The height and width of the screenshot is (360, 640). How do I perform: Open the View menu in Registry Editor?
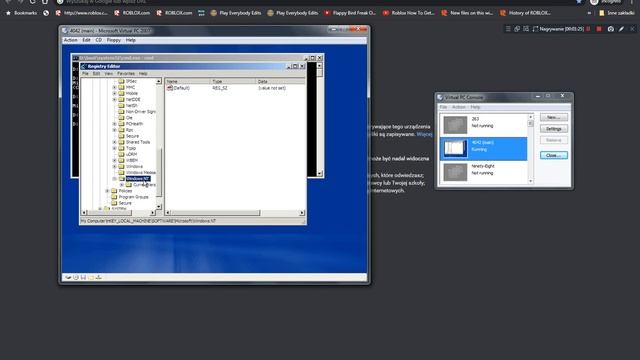pos(109,73)
